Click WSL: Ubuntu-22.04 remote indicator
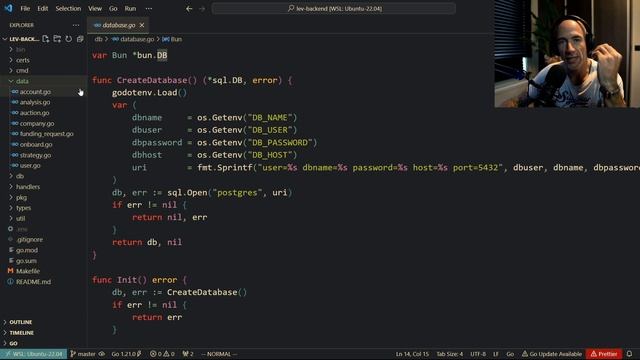Screen dimensions: 640x360 pos(33,354)
